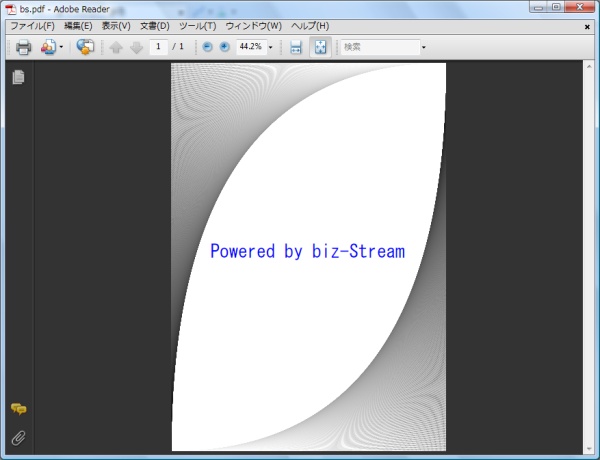Expand the collaboration icon dropdown arrow
Screen dimensions: 600x460
coord(61,47)
